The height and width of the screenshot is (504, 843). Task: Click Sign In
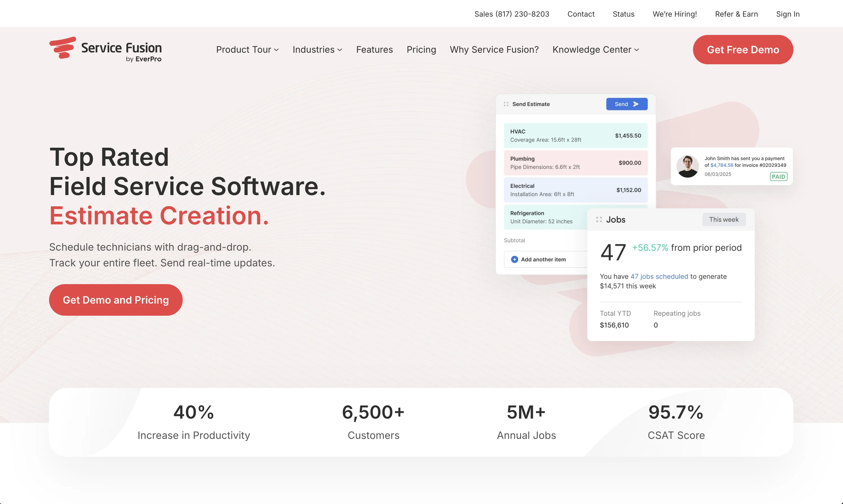coord(788,14)
